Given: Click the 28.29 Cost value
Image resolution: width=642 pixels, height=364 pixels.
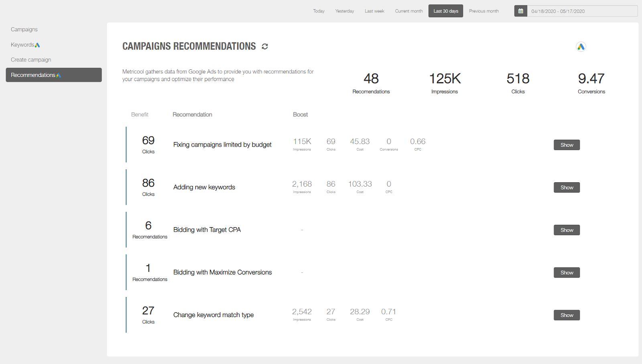Looking at the screenshot, I should (360, 314).
